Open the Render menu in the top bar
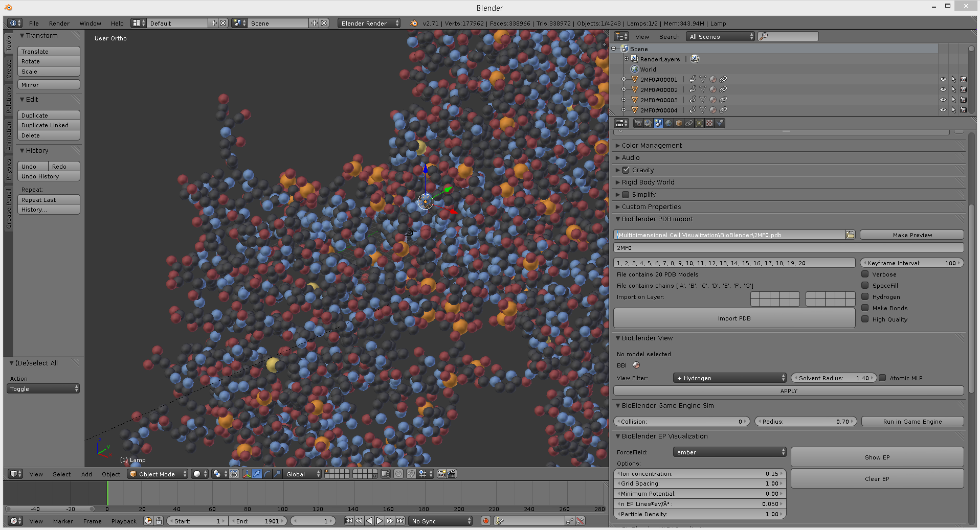980x530 pixels. 59,23
